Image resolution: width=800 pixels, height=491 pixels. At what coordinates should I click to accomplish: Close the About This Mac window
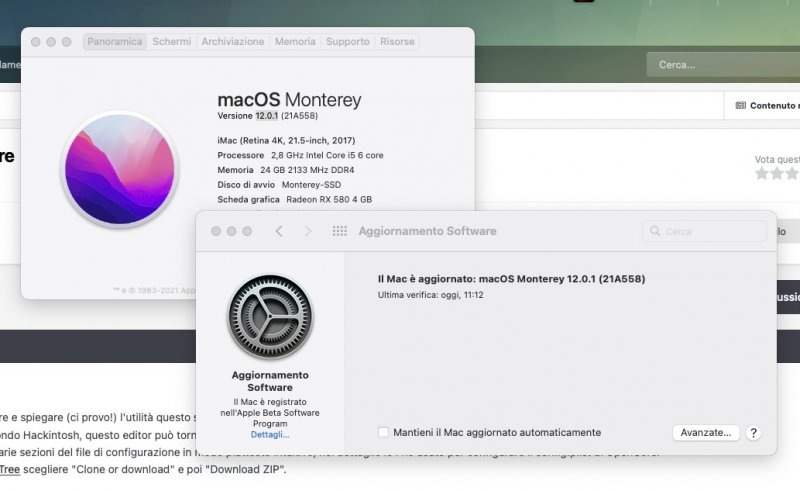(x=36, y=42)
